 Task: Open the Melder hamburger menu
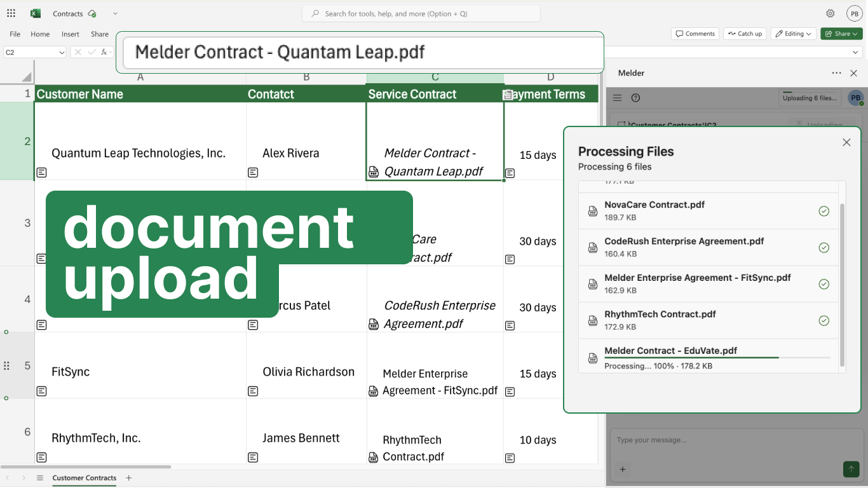coord(617,98)
